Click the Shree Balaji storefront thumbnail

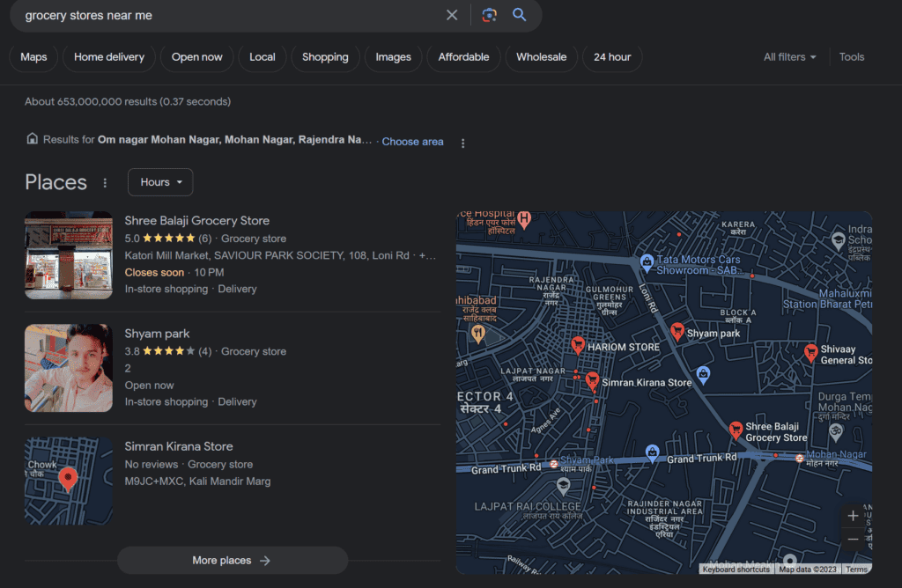[68, 254]
